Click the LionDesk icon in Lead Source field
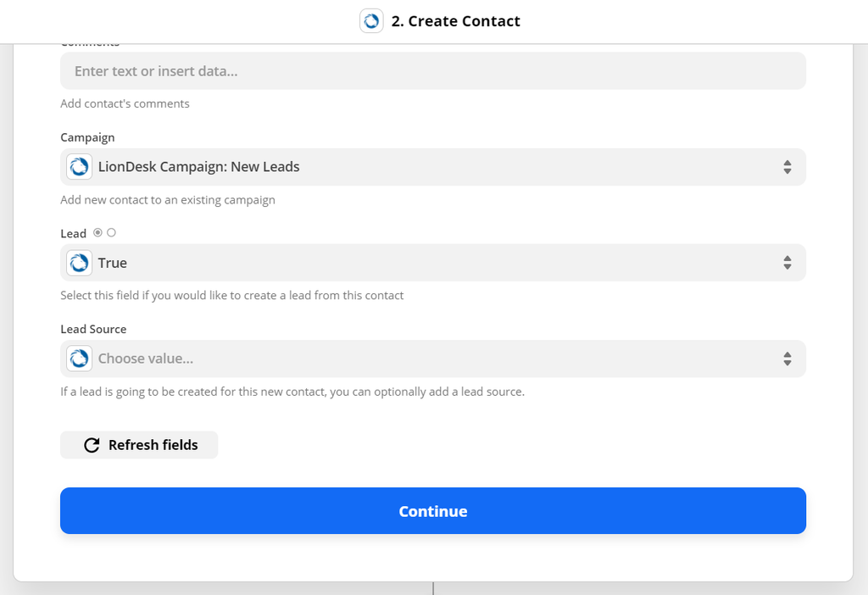The height and width of the screenshot is (595, 868). [x=79, y=359]
